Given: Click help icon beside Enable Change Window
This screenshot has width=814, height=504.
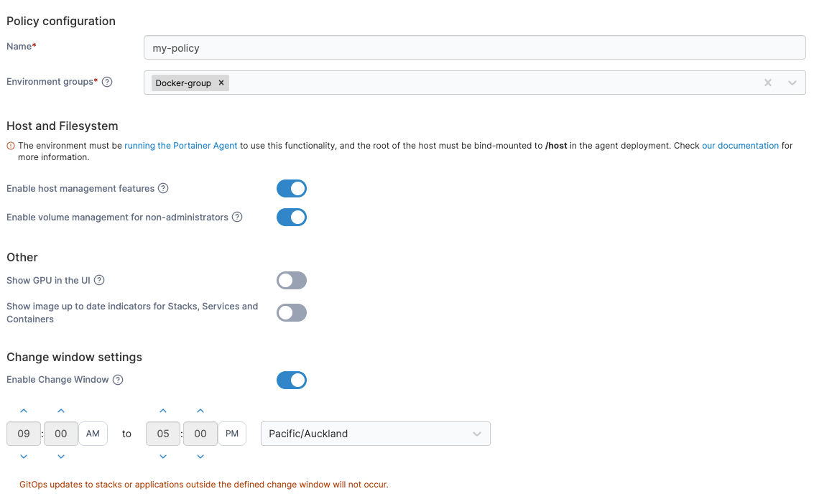Looking at the screenshot, I should (118, 380).
